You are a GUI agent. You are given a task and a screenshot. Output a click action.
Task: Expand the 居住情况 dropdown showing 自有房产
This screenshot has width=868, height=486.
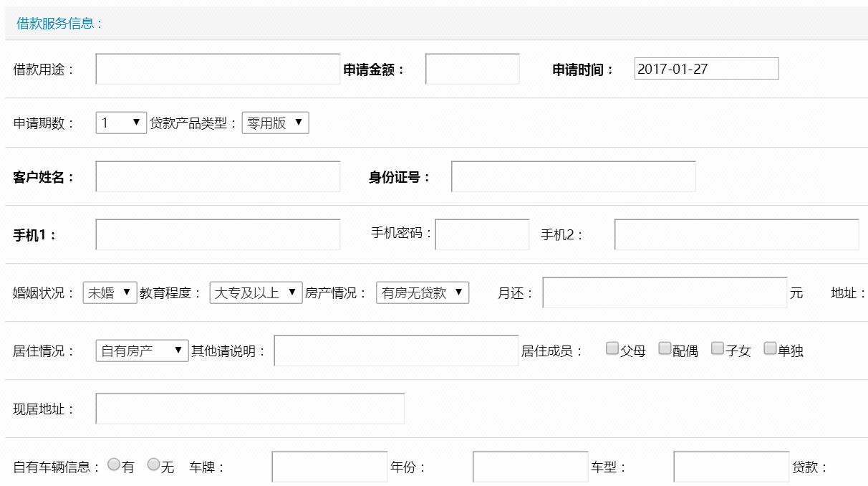(141, 350)
